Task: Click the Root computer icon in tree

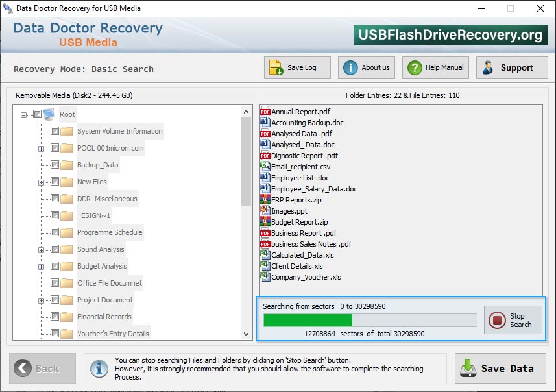Action: [x=50, y=114]
